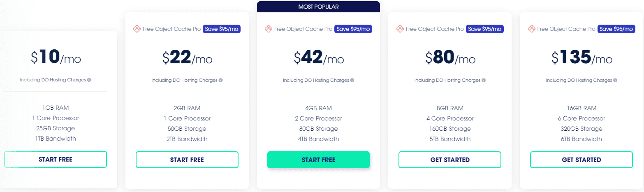Click info icon in $42/mo plan
This screenshot has width=644, height=192.
pos(352,80)
